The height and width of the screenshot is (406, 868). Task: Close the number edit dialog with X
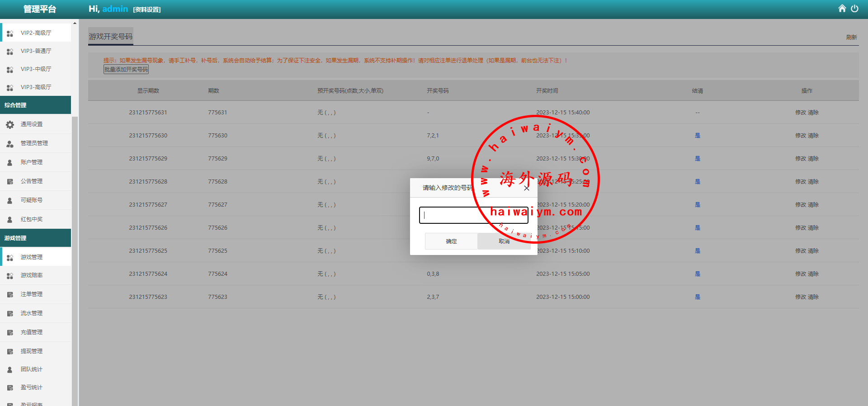(526, 188)
